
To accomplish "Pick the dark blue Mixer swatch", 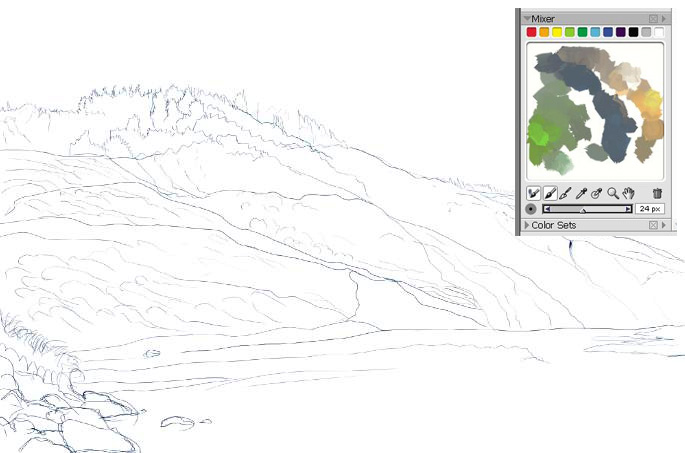I will pyautogui.click(x=608, y=32).
